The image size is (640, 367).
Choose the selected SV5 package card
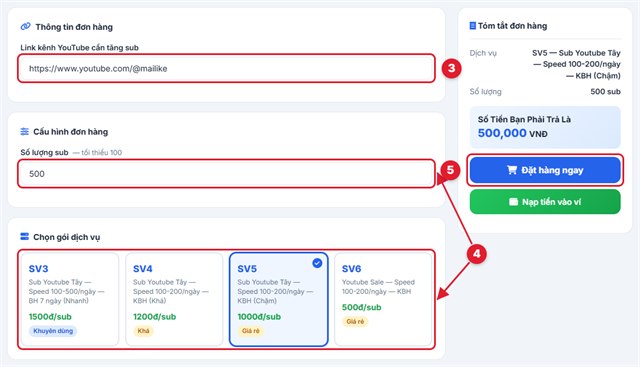pyautogui.click(x=279, y=299)
